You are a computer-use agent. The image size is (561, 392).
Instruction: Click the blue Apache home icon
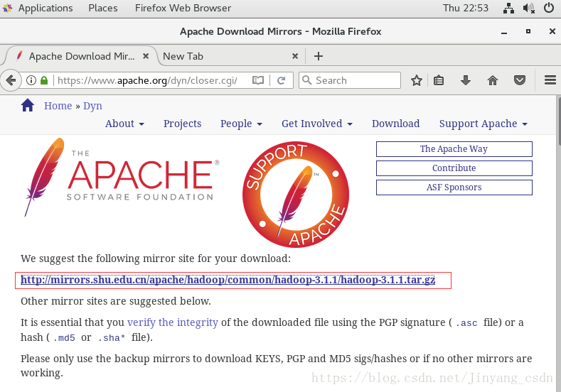click(28, 105)
